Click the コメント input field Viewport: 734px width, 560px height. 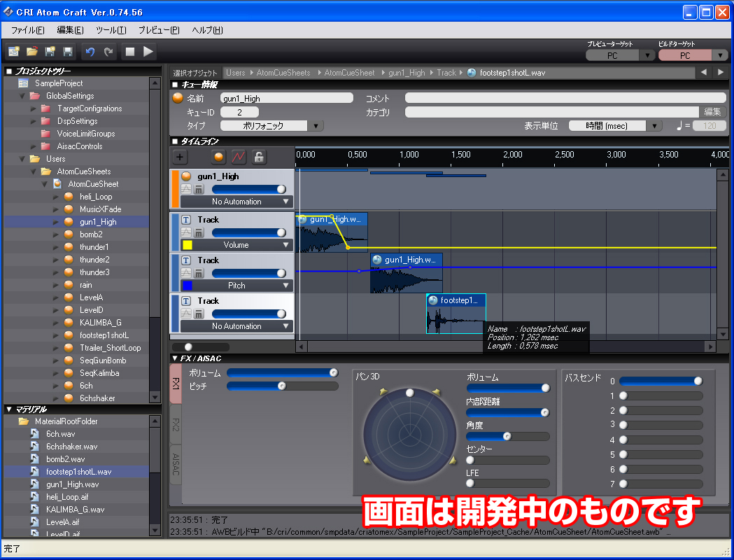click(565, 99)
